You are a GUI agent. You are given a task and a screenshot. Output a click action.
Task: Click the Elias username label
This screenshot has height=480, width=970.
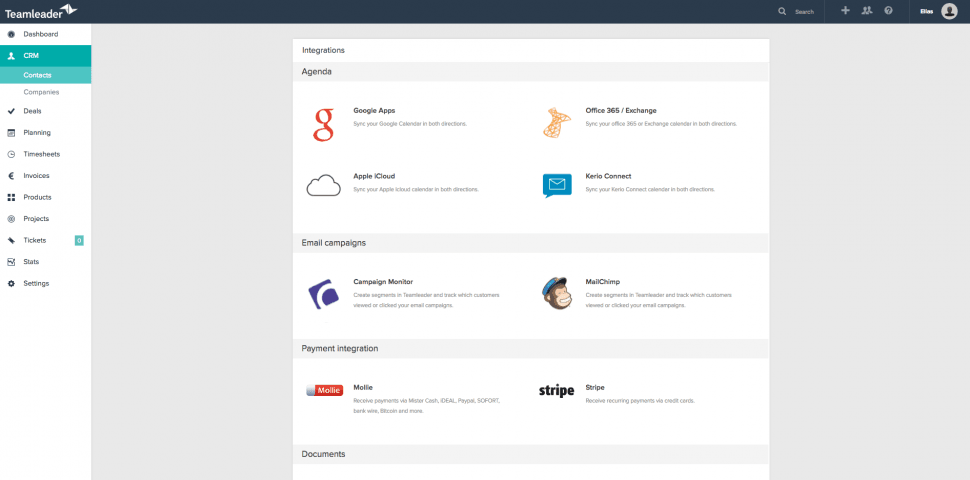click(926, 12)
